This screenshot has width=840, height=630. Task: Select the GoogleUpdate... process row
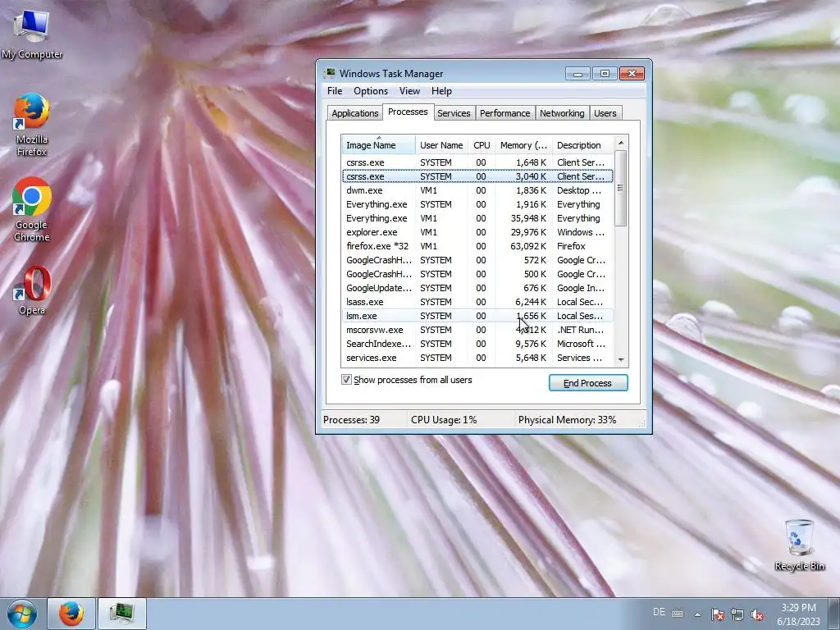477,288
